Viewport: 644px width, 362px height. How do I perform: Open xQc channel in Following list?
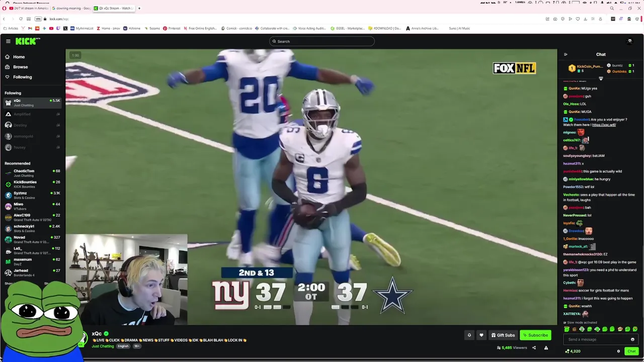tap(32, 103)
